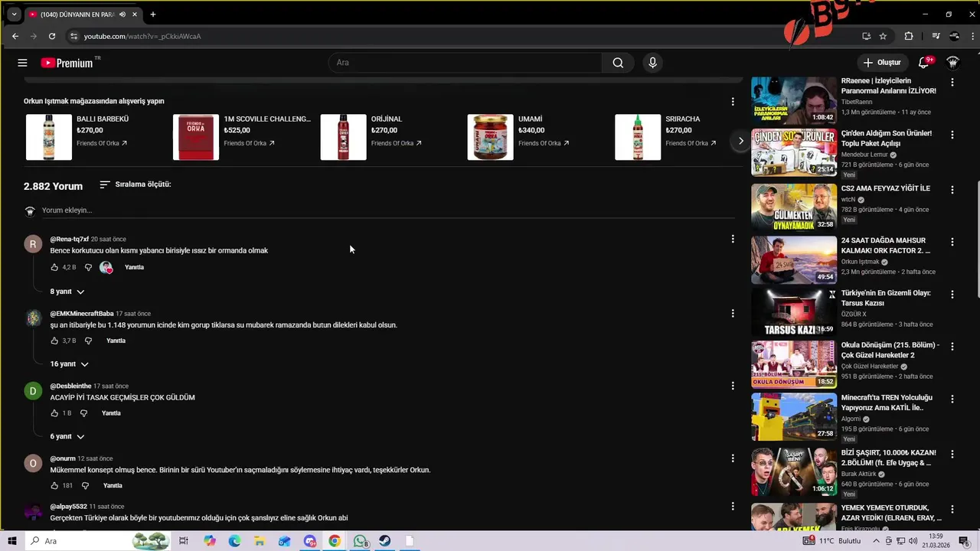Dislike the @EMKMinecraftBaba comment

pyautogui.click(x=88, y=341)
